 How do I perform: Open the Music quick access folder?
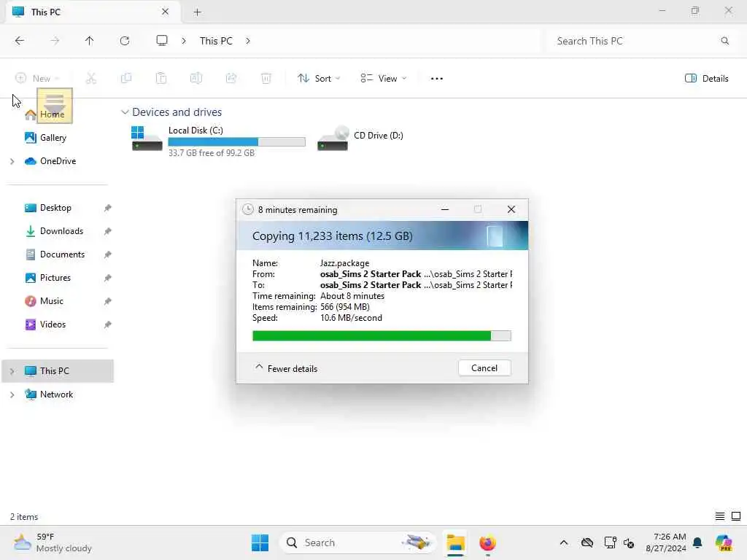coord(52,301)
